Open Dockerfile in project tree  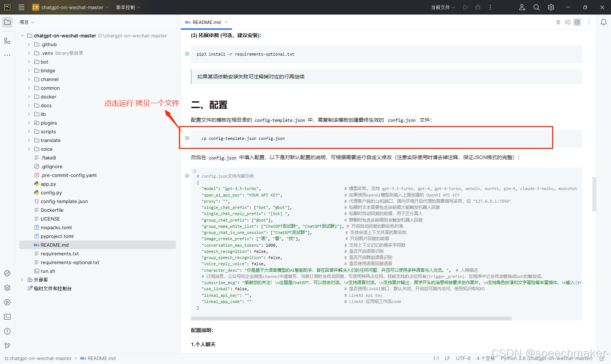(52, 210)
